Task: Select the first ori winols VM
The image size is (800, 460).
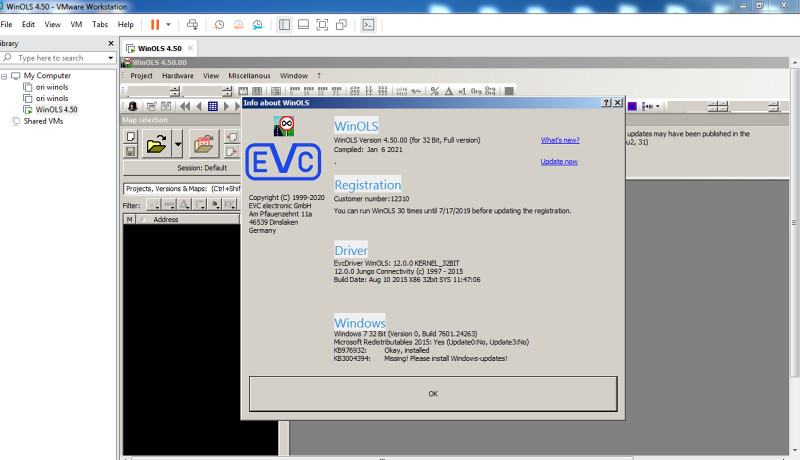Action: click(52, 87)
